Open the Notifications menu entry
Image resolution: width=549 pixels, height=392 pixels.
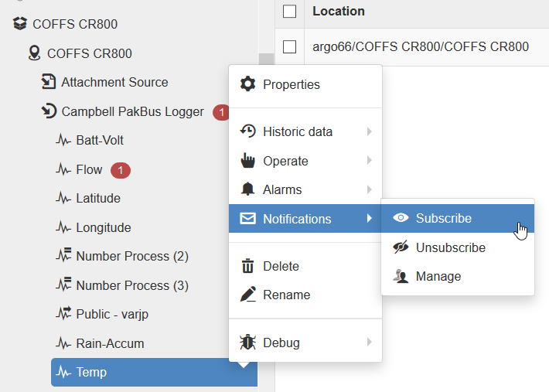tap(305, 218)
